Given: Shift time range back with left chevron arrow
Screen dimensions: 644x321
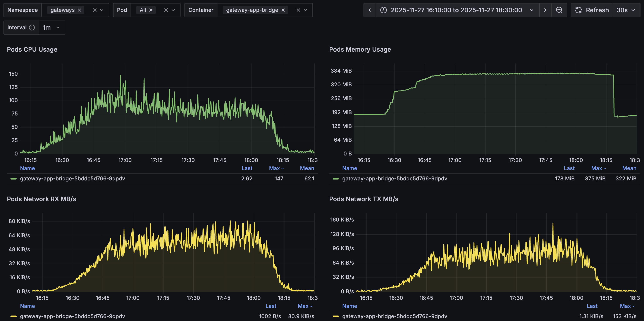Looking at the screenshot, I should (370, 10).
